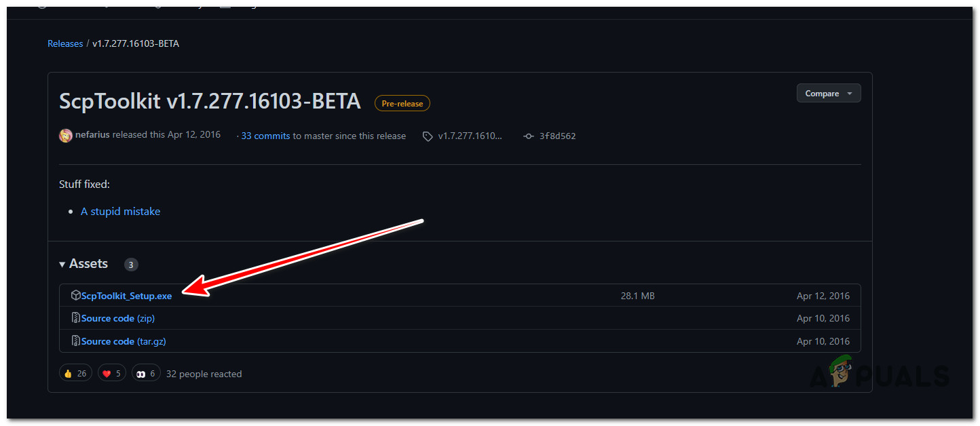Click the tar.gz file icon for source code
The width and height of the screenshot is (980, 426).
(x=76, y=341)
